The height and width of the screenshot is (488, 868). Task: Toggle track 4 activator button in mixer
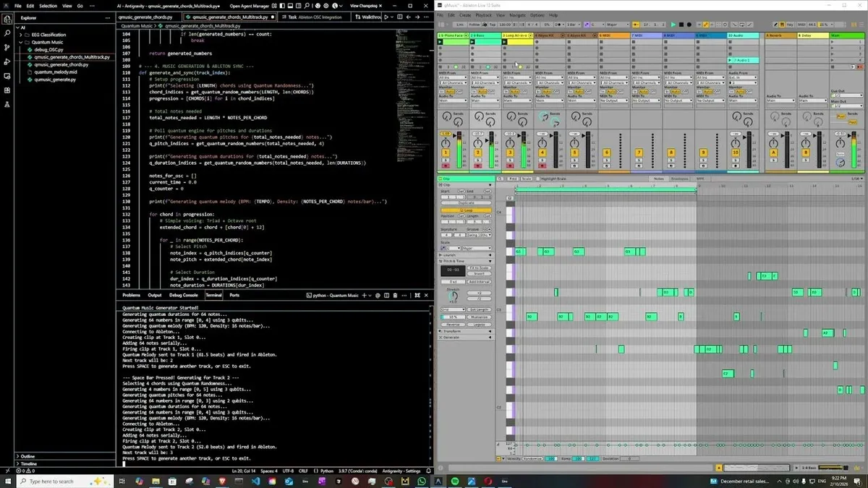[x=543, y=153]
